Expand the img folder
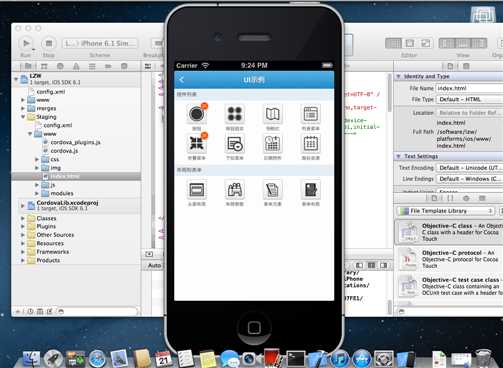Viewport: 503px width, 368px height. pyautogui.click(x=37, y=168)
